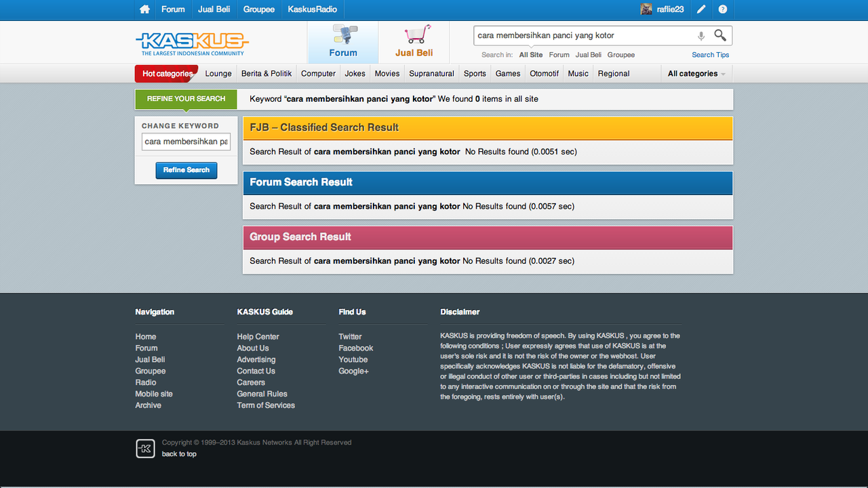Screen dimensions: 868x488
Task: Click the Change Keyword input field
Action: click(x=186, y=142)
